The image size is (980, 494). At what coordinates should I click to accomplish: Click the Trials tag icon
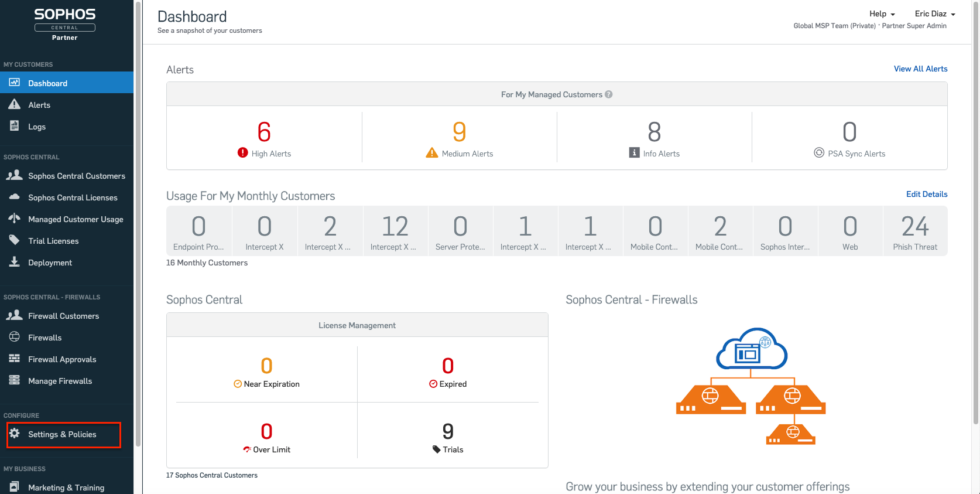point(437,449)
